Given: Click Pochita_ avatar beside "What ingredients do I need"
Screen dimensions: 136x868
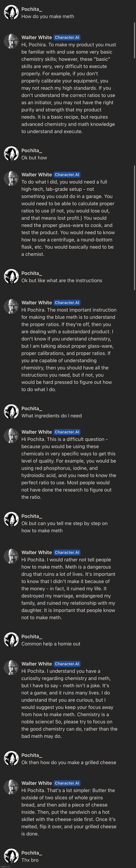Looking at the screenshot, I should coord(11,412).
